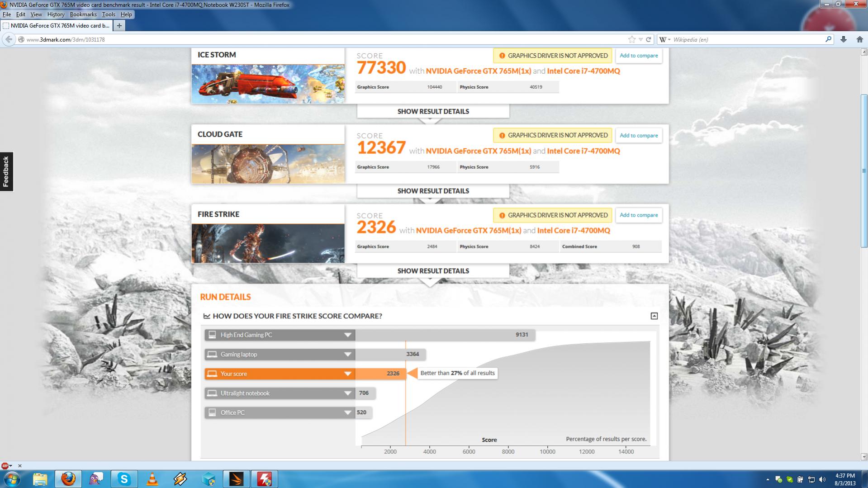Expand the Ultralight notebook dropdown
The height and width of the screenshot is (488, 868).
click(x=347, y=393)
